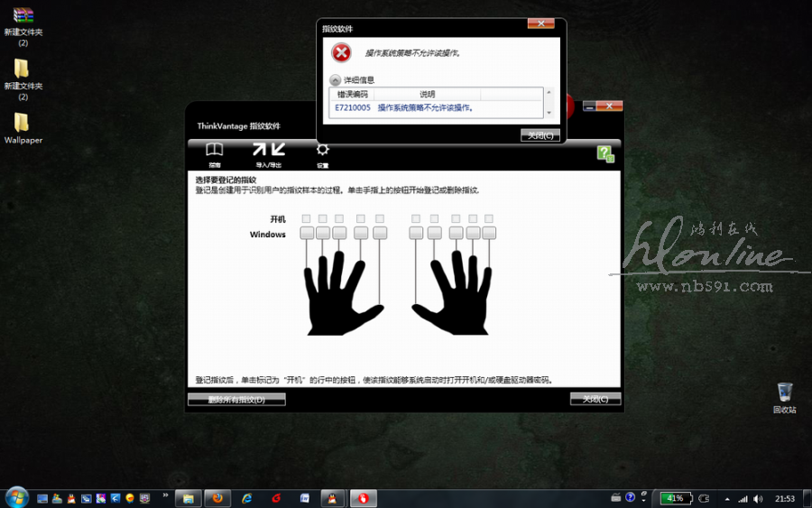This screenshot has width=812, height=508.
Task: Click the volume speaker tray icon
Action: [x=758, y=498]
